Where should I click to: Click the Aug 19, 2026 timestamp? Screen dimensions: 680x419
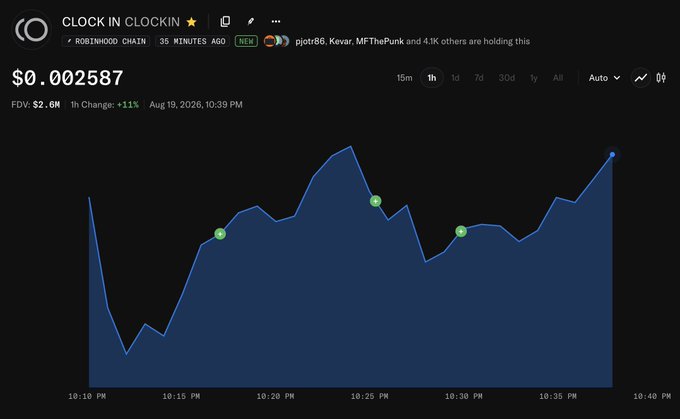tap(196, 105)
